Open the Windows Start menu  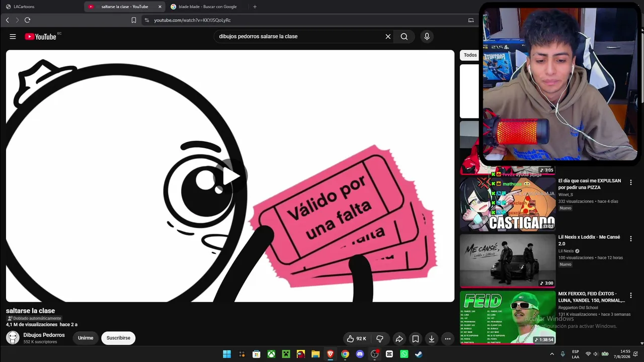tap(227, 354)
